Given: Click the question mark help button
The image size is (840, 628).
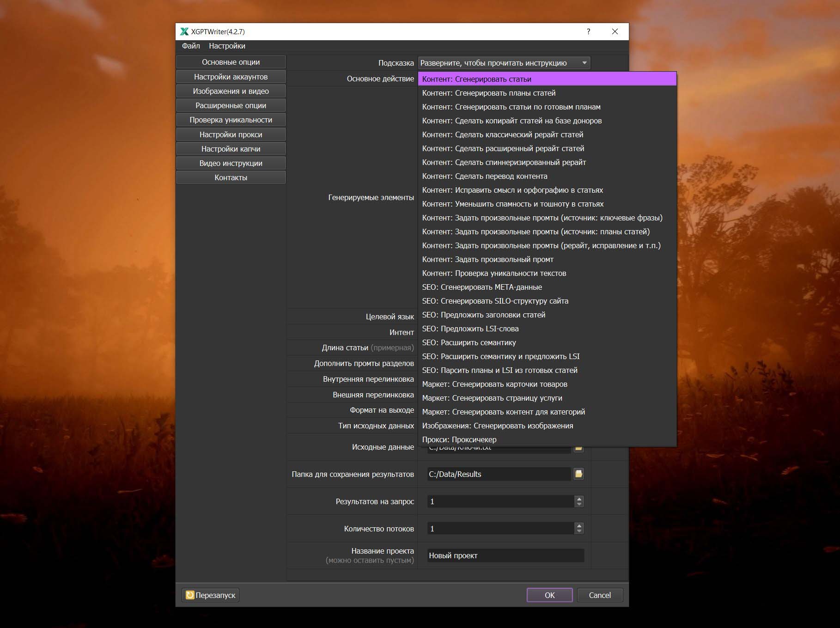Looking at the screenshot, I should point(588,31).
